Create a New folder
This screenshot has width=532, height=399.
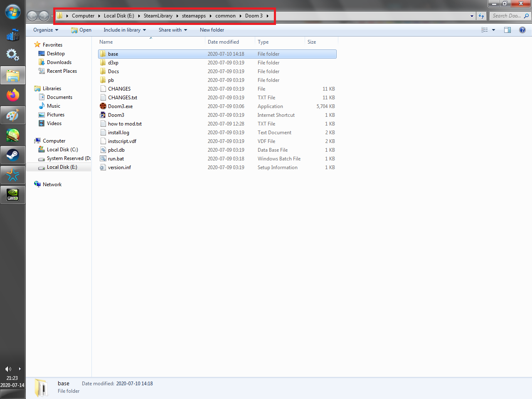(212, 30)
